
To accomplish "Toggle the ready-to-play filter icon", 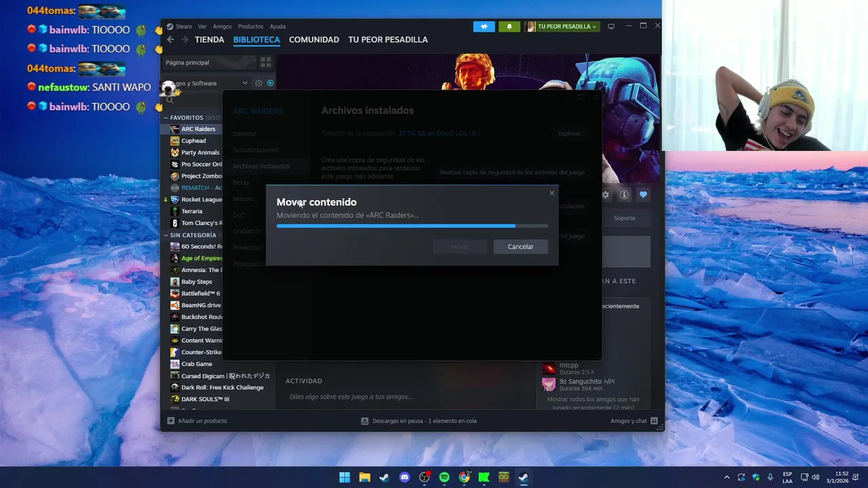I will pyautogui.click(x=270, y=83).
